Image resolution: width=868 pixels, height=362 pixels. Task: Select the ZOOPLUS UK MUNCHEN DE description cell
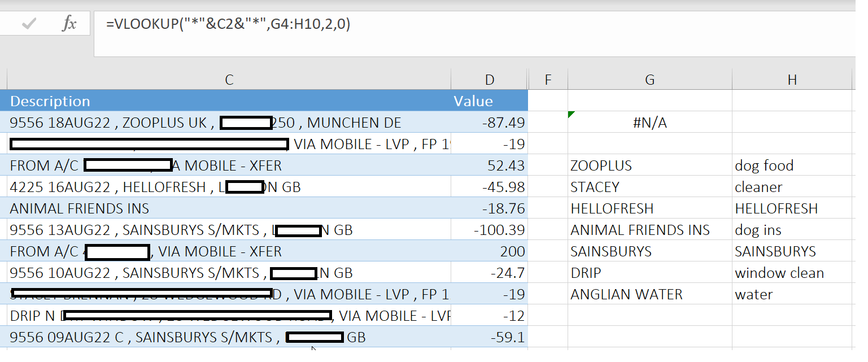pos(229,123)
